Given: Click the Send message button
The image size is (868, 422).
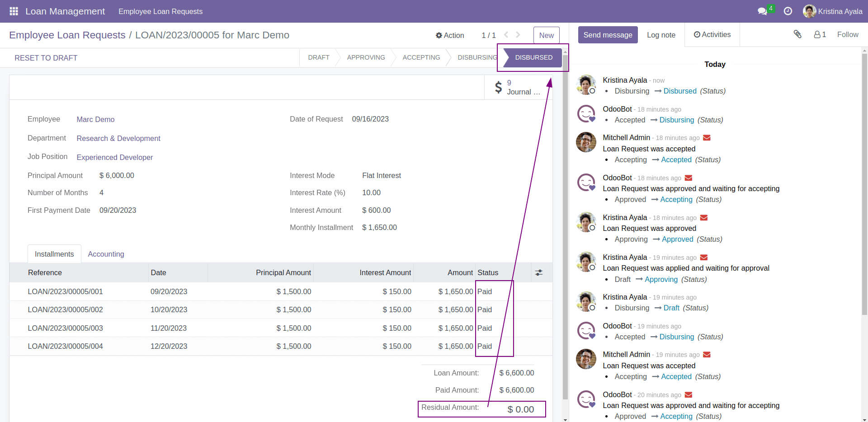Looking at the screenshot, I should tap(608, 35).
